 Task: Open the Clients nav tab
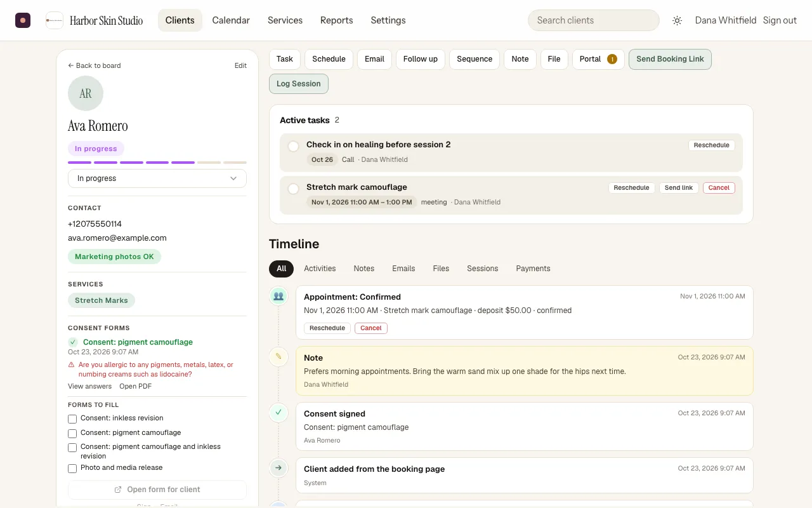[x=180, y=20]
